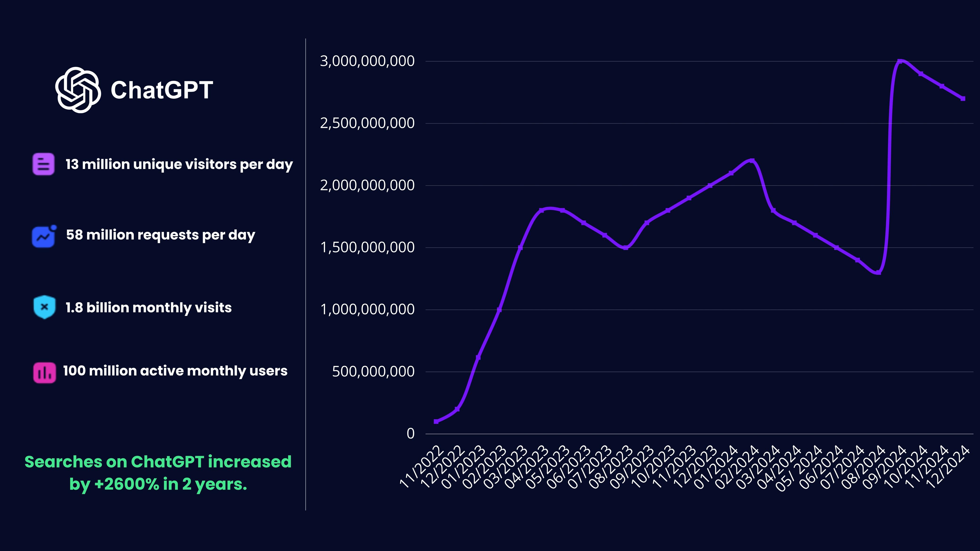Click the "ChatGPT" title text
The height and width of the screenshot is (551, 980).
click(162, 90)
